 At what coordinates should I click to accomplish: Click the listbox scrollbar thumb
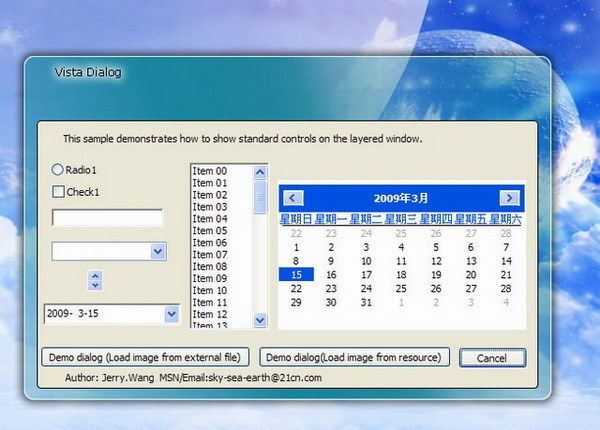point(260,197)
